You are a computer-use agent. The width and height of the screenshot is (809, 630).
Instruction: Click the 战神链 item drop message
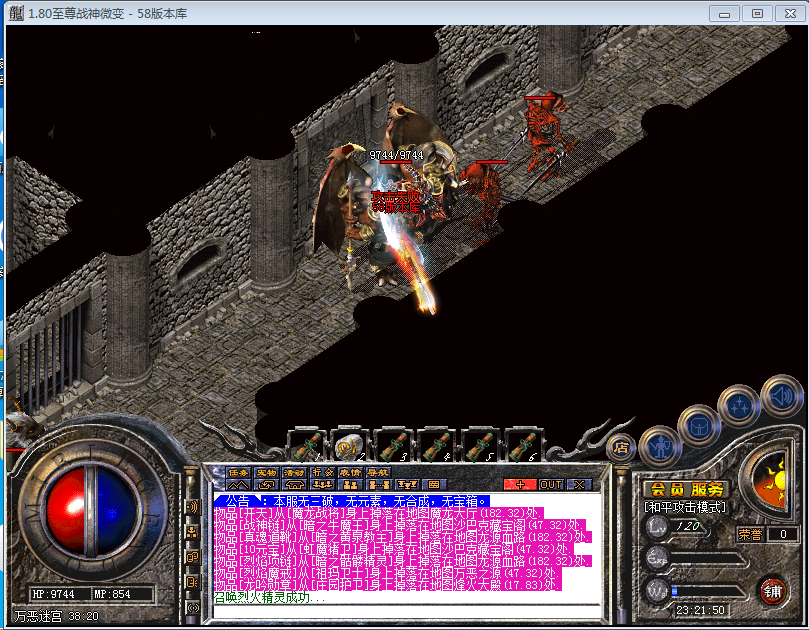tap(398, 525)
